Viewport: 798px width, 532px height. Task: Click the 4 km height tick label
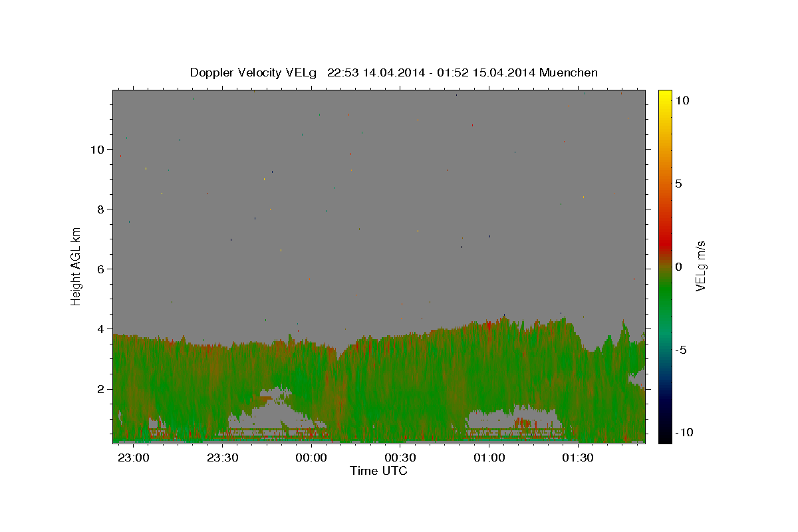coord(101,329)
